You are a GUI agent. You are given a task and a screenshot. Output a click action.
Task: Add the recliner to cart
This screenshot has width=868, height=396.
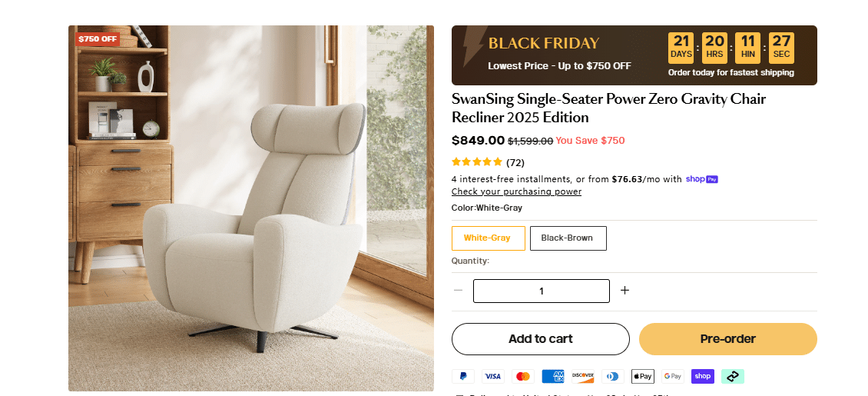[541, 339]
